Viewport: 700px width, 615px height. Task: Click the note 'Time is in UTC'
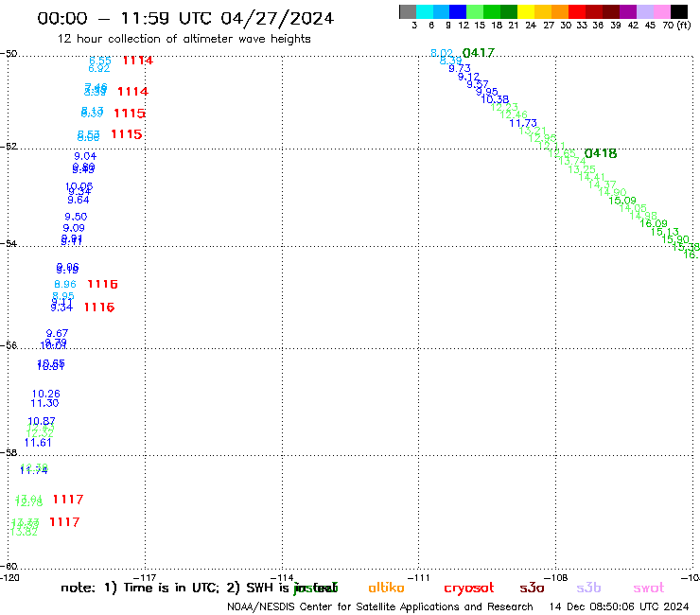(x=171, y=588)
